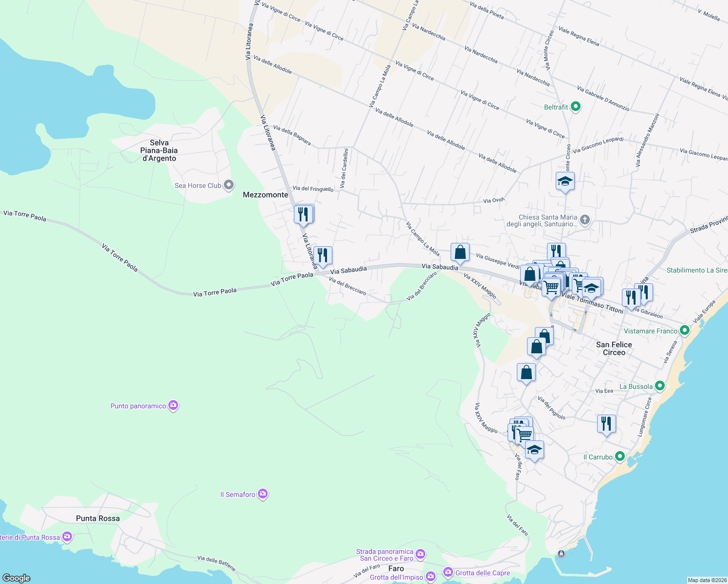This screenshot has width=728, height=584.
Task: Select the restaurant marker near Mezzomonte
Action: click(x=304, y=213)
